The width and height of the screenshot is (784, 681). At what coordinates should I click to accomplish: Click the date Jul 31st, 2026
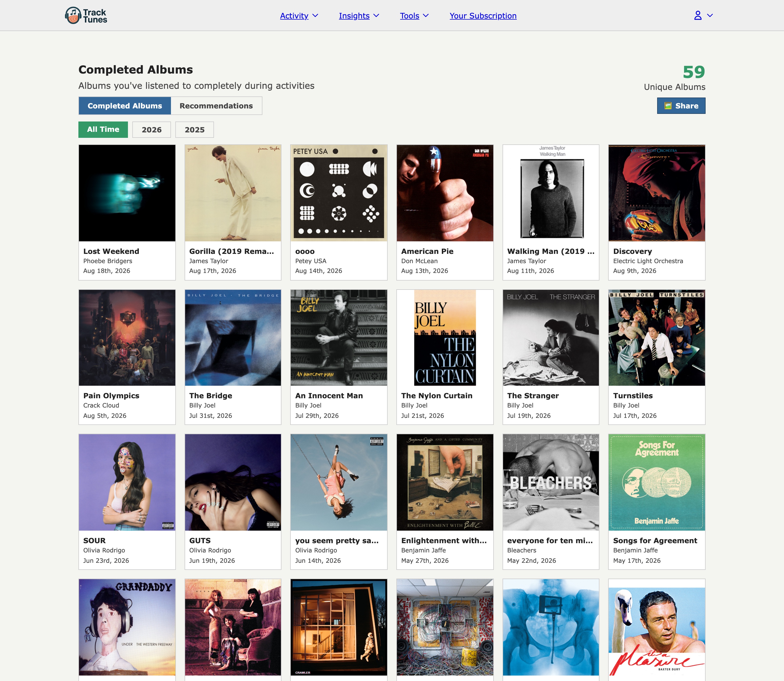tap(210, 416)
